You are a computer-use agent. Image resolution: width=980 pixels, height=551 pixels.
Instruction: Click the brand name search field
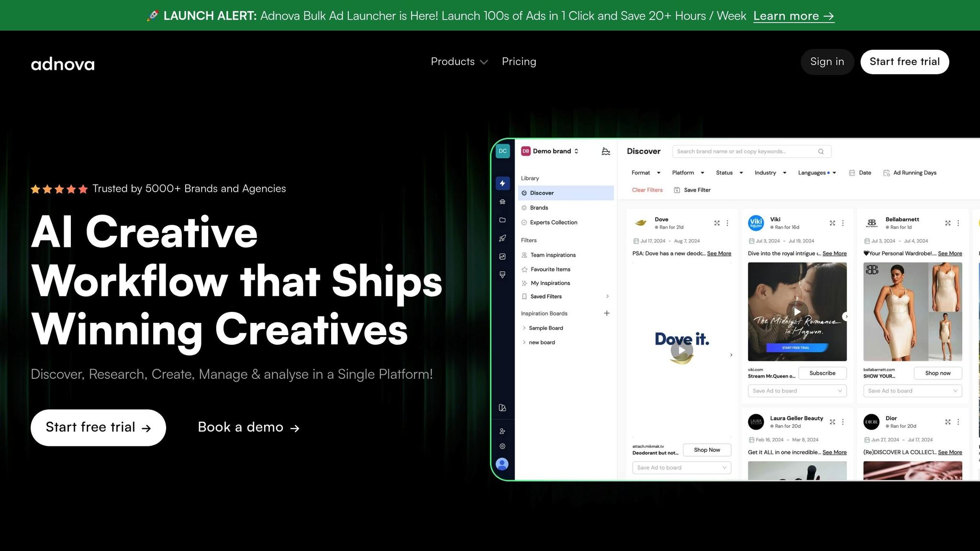[744, 152]
